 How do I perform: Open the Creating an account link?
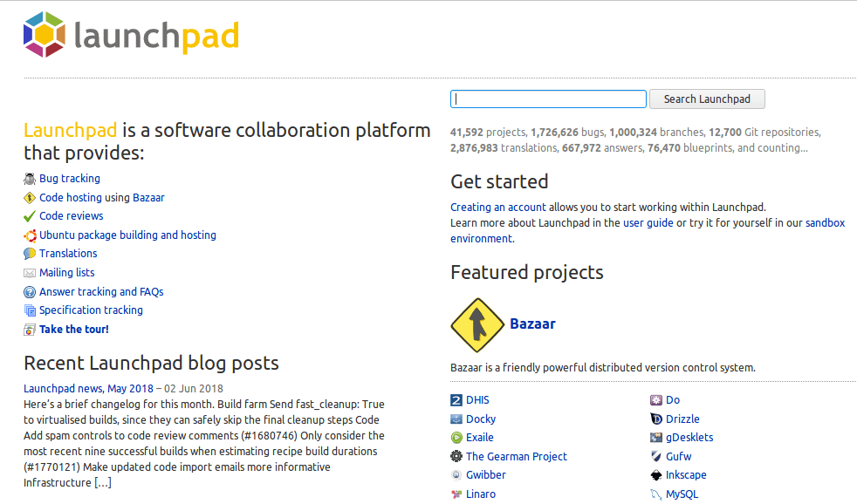(498, 208)
